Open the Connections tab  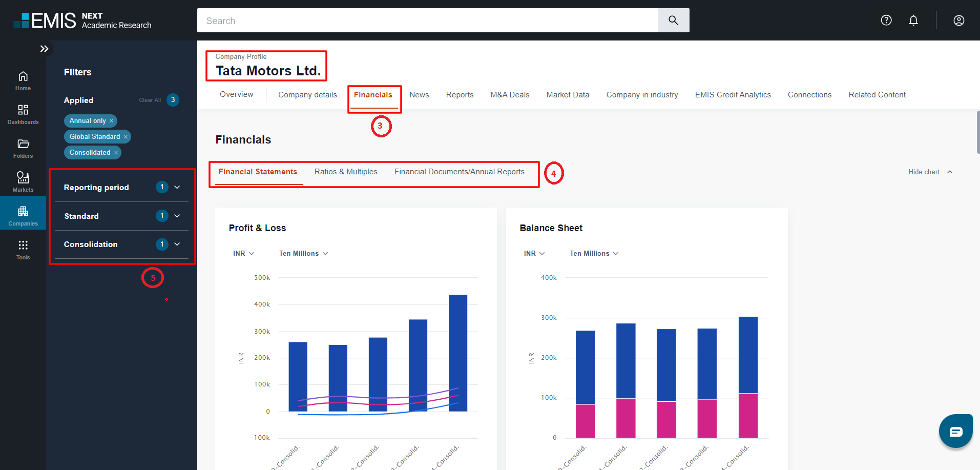(x=809, y=95)
